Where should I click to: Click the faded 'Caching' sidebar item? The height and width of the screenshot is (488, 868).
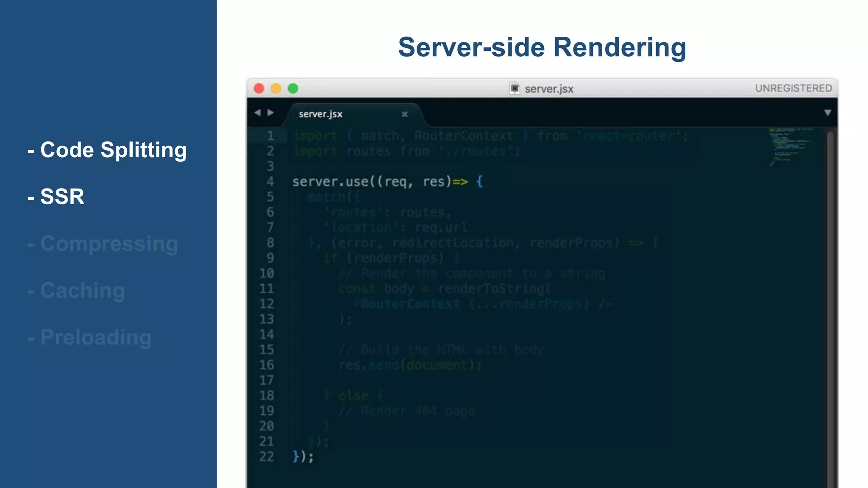pyautogui.click(x=76, y=291)
